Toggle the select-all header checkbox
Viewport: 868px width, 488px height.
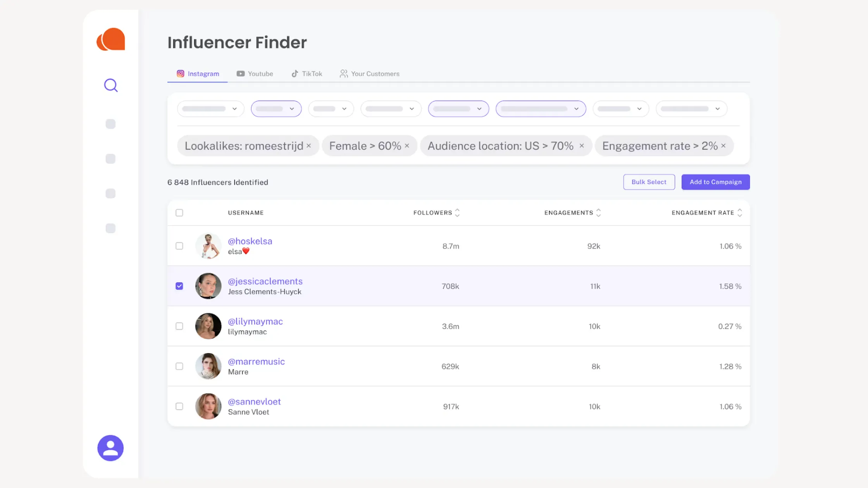pyautogui.click(x=179, y=213)
